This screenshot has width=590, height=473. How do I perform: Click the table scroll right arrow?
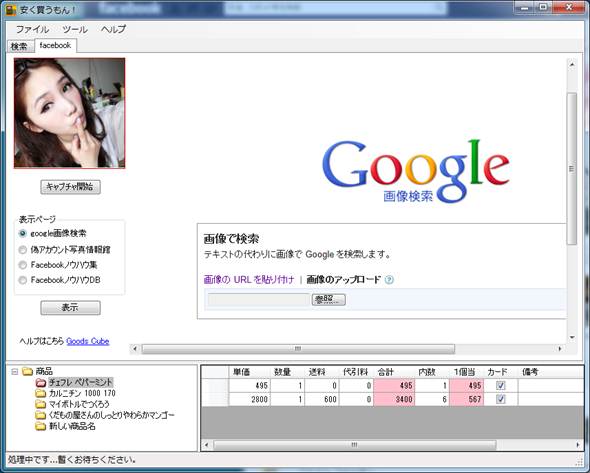point(578,445)
